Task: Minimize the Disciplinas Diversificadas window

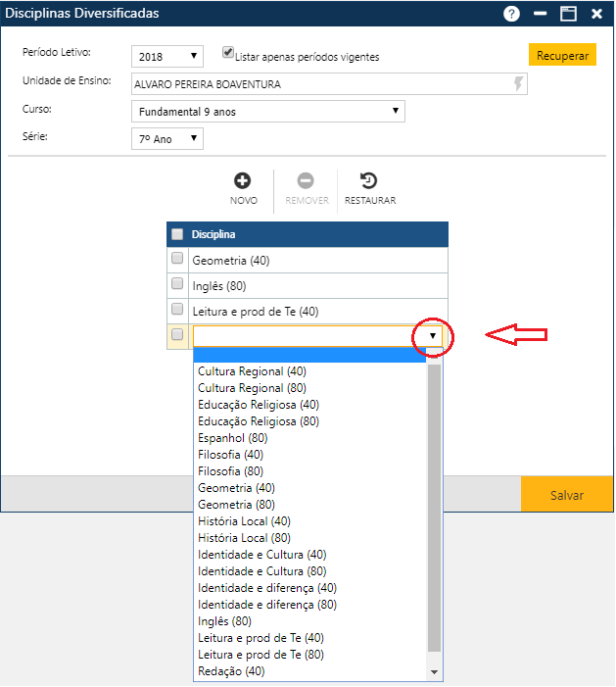Action: [x=540, y=14]
